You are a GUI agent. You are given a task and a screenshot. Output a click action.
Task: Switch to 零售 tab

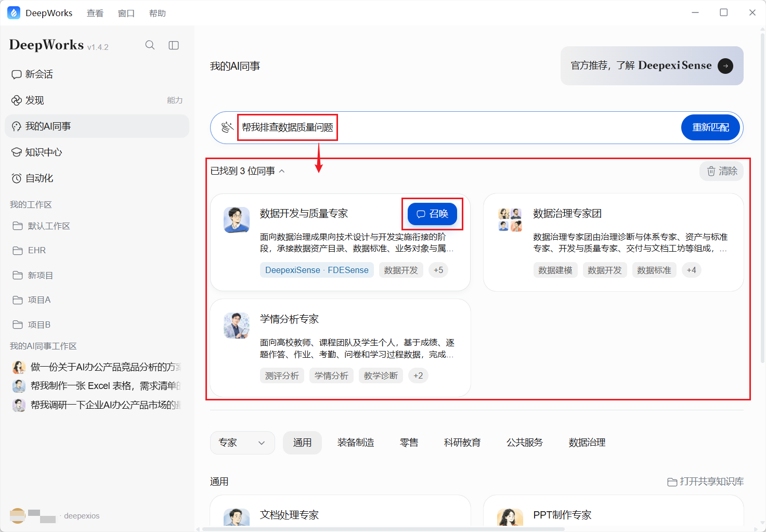(409, 443)
